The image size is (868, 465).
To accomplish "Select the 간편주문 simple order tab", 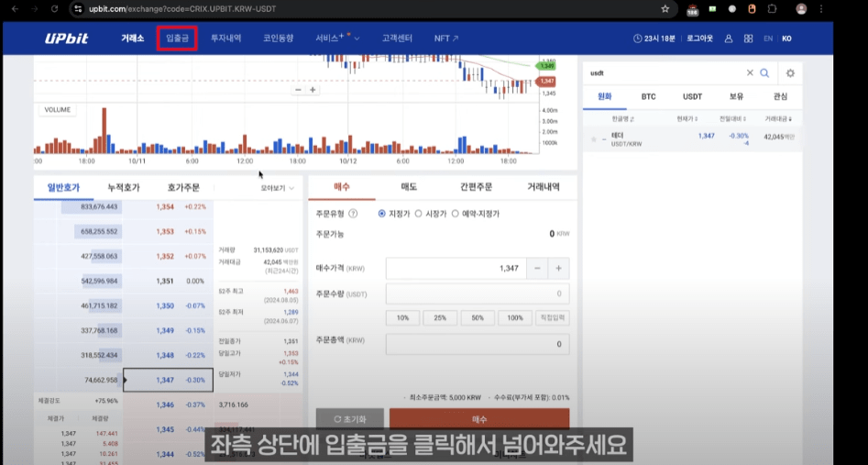I will 476,187.
